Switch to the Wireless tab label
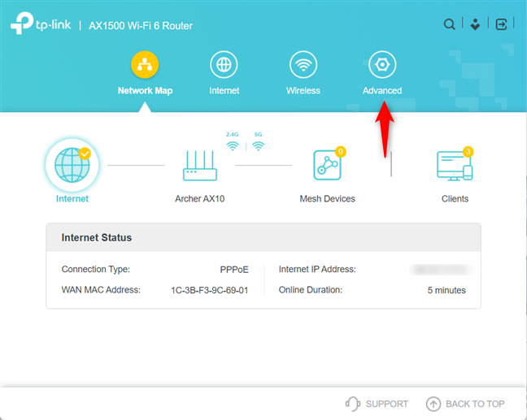 click(303, 91)
